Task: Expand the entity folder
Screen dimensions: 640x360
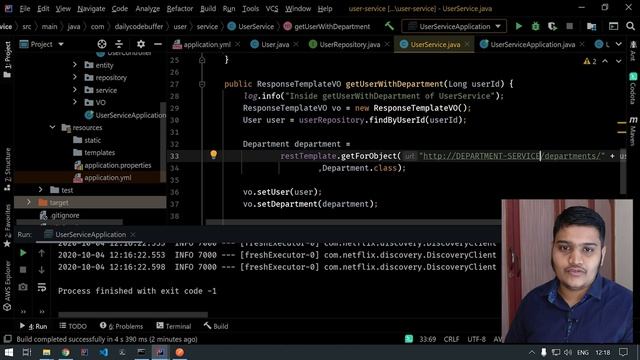Action: point(75,65)
